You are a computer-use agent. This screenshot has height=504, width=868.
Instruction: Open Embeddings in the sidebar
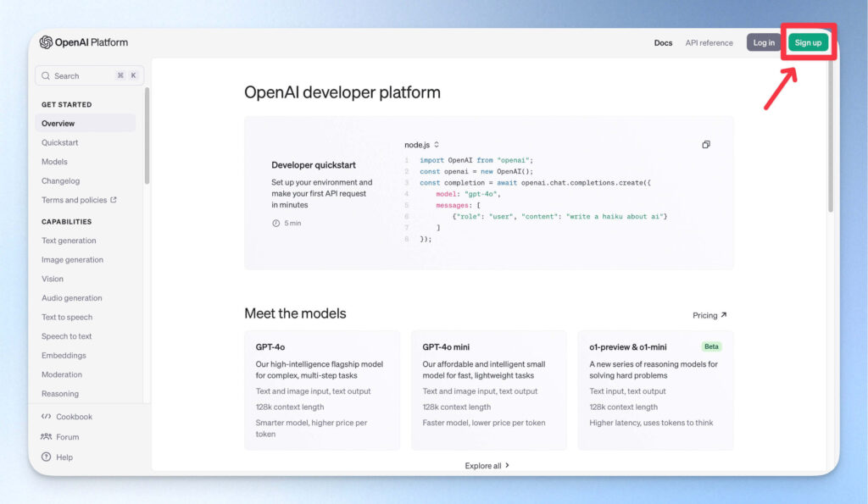(x=64, y=355)
